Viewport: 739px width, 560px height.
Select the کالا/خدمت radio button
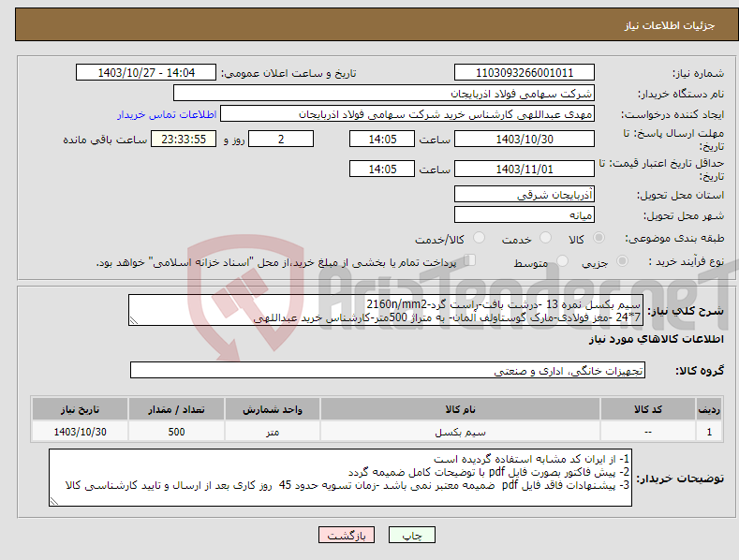click(x=479, y=238)
